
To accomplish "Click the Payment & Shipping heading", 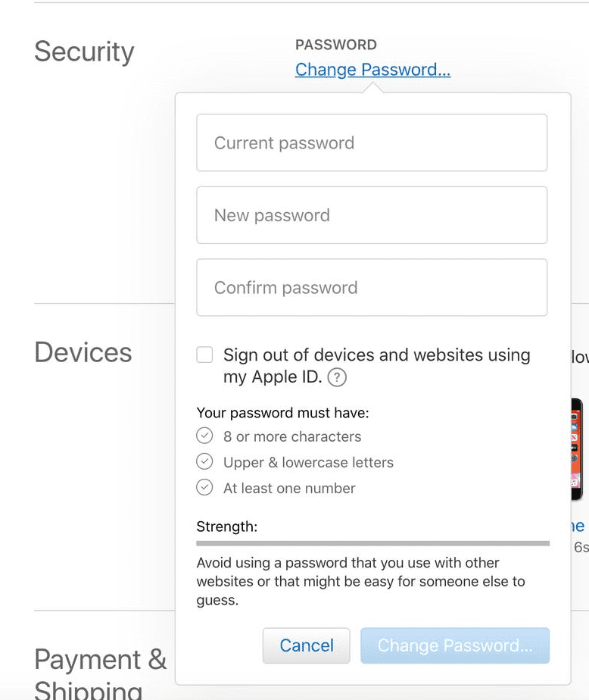I will pyautogui.click(x=100, y=659).
